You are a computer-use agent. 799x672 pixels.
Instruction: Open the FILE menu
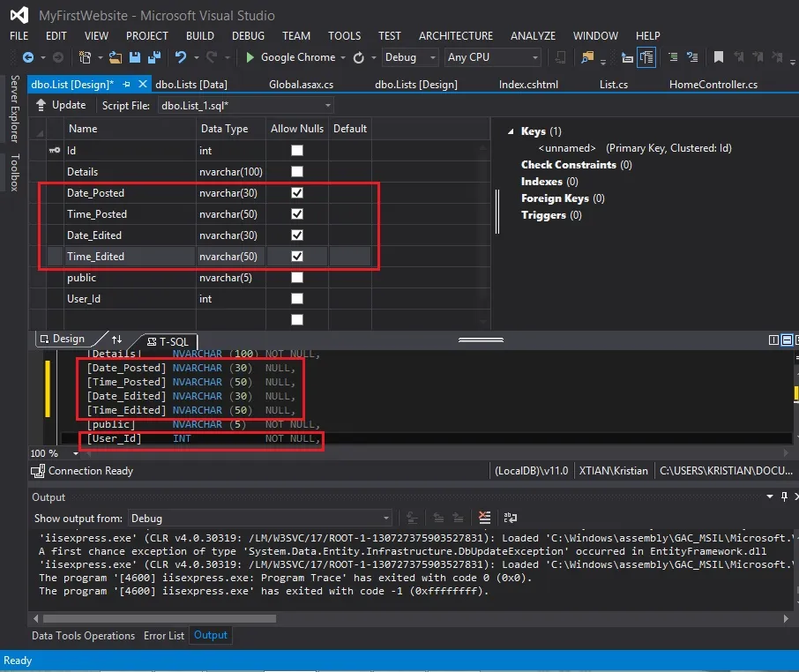[19, 35]
